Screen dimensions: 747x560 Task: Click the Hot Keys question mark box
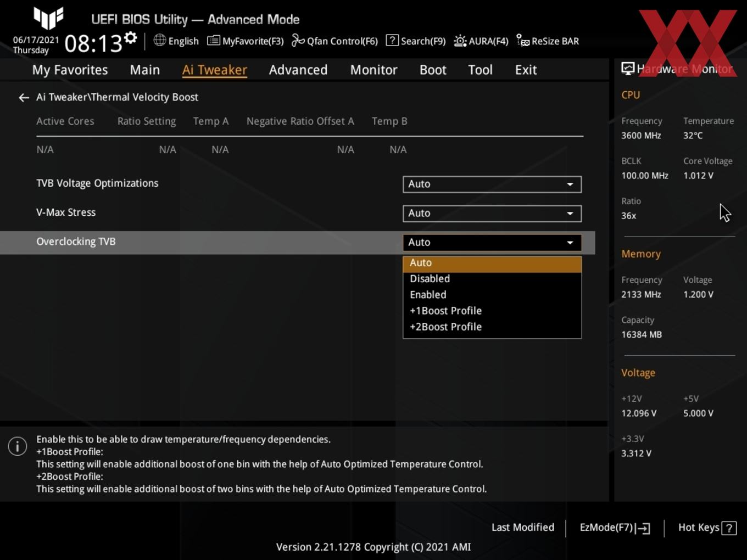pyautogui.click(x=729, y=528)
